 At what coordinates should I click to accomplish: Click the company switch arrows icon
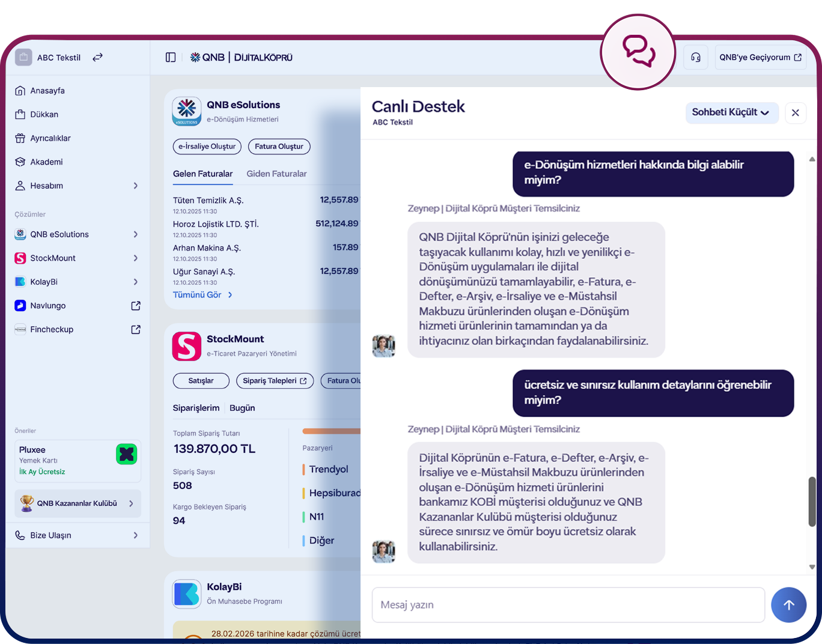[97, 57]
